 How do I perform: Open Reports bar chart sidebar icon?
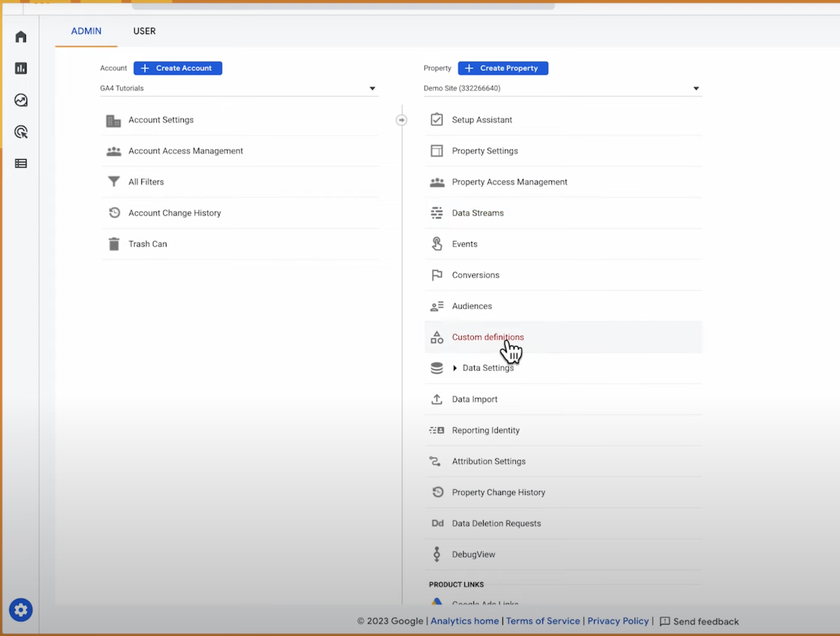(x=21, y=68)
